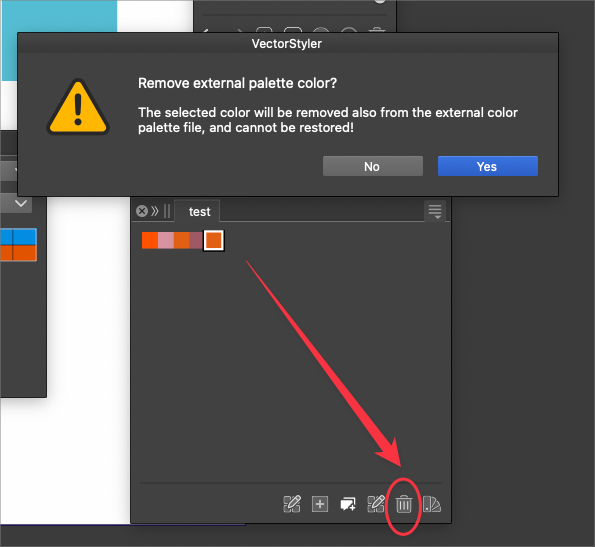
Task: Open the palette panel hamburger menu
Action: tap(435, 211)
